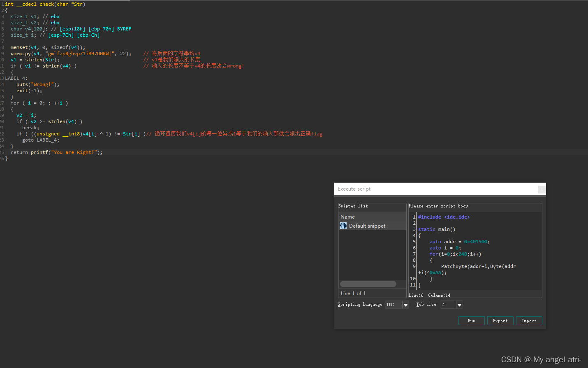Click the LABEL_4 label
Screen dimensions: 588x368
point(16,78)
